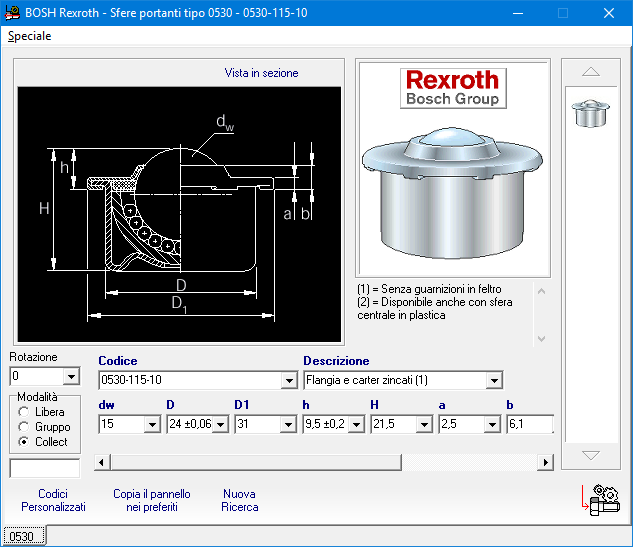Click Copia il pannello nei preferiti
Screen dimensions: 633x547
coord(152,500)
